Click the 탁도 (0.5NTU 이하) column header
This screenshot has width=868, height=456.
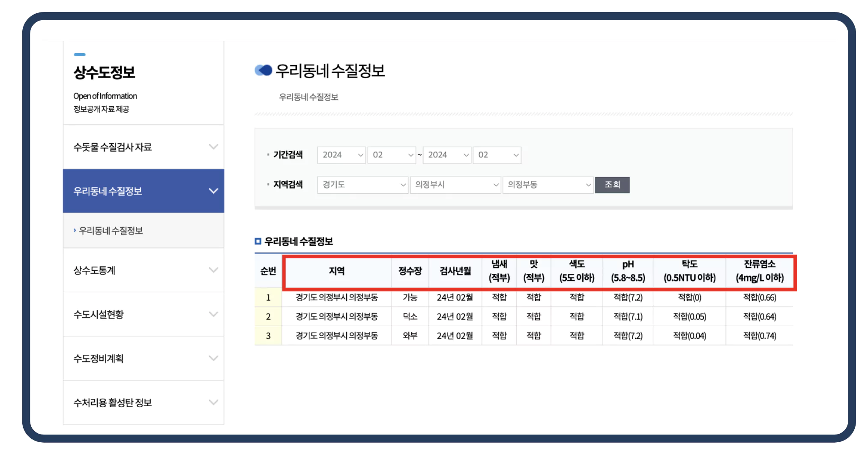pos(689,271)
